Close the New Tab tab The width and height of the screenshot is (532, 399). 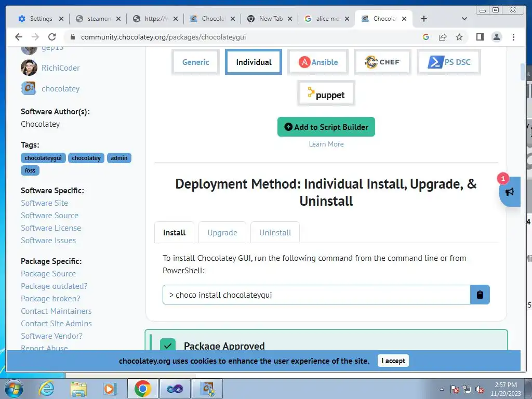(290, 19)
